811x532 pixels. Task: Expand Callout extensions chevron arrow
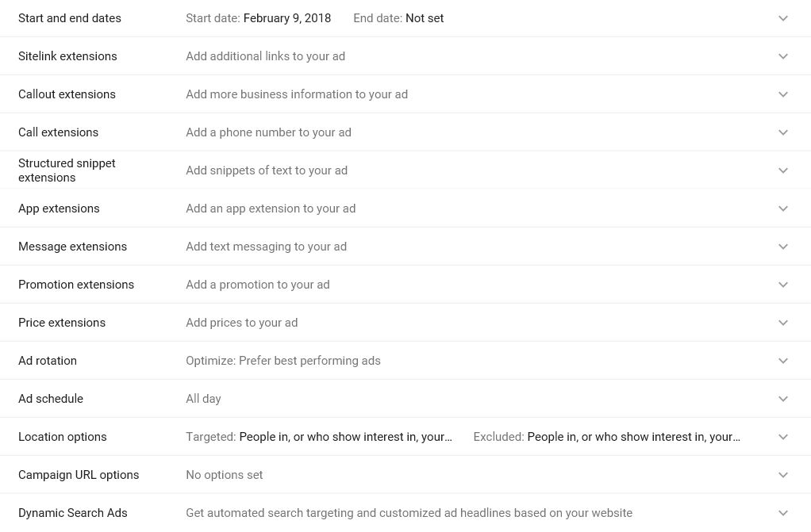(x=782, y=94)
